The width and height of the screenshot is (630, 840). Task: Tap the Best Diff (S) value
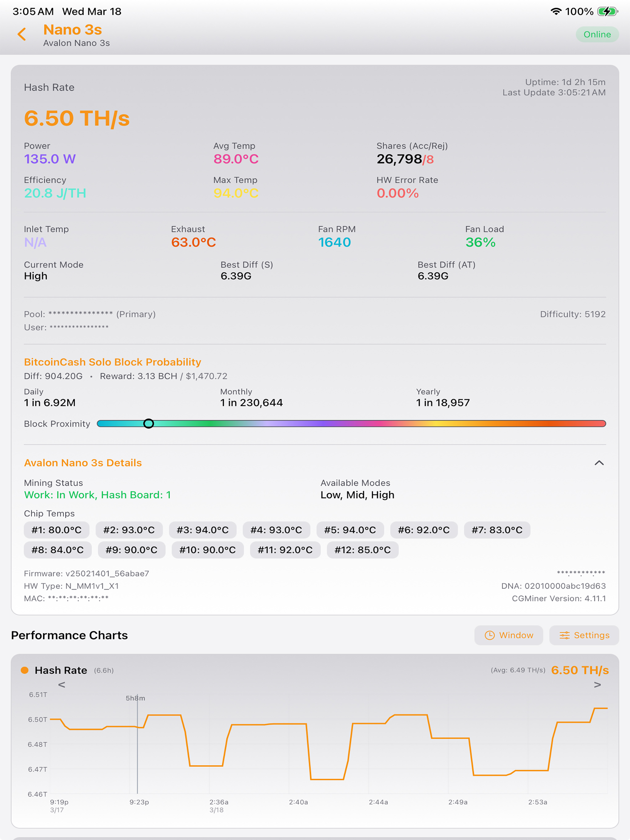(236, 276)
